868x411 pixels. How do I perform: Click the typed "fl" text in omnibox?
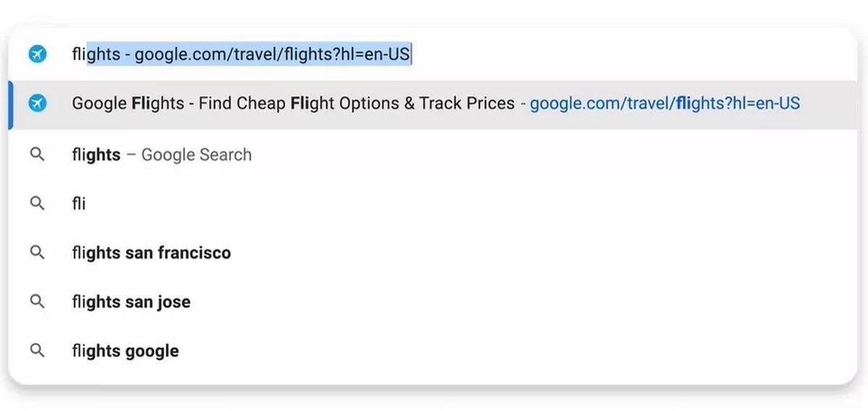pos(78,54)
